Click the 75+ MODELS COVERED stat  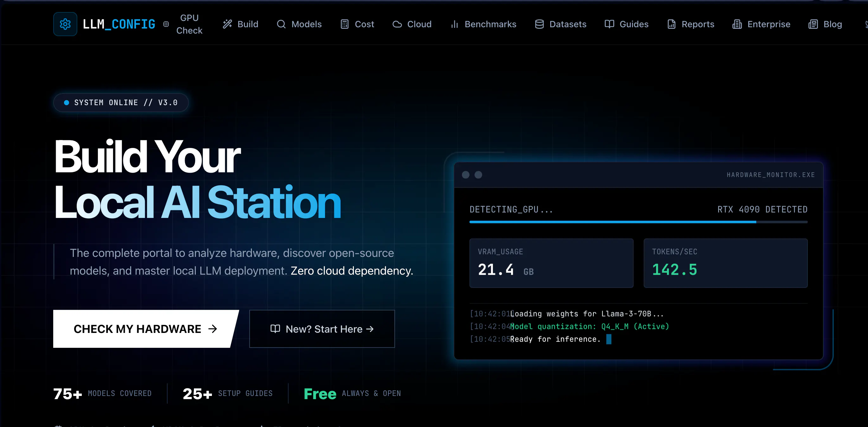pyautogui.click(x=102, y=394)
